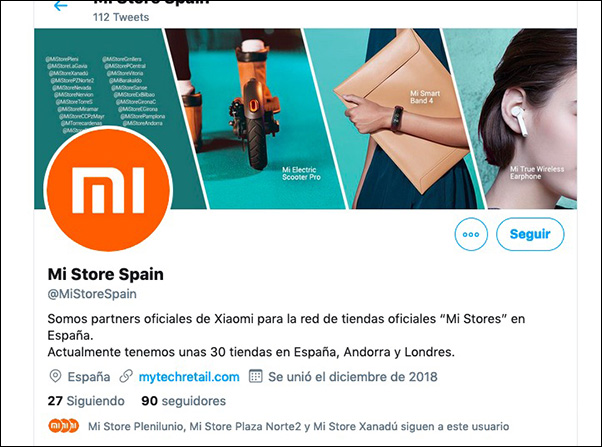Click the calendar join date icon

coord(255,376)
